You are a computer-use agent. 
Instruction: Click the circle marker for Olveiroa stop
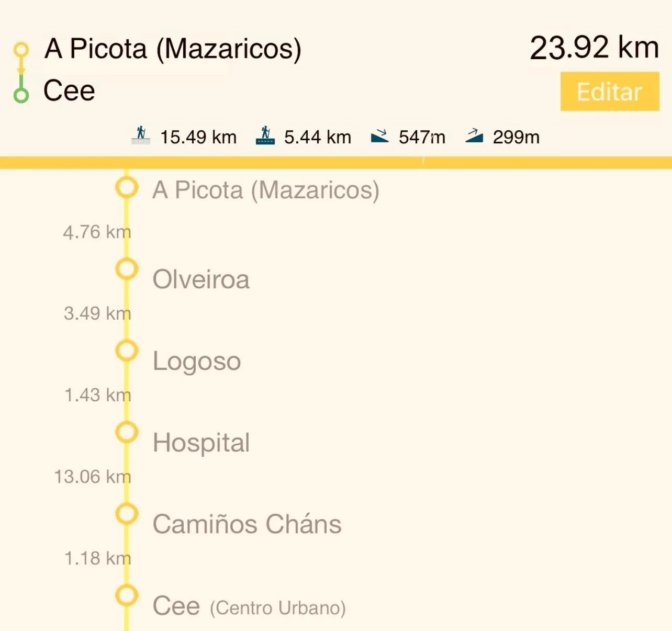[x=127, y=269]
